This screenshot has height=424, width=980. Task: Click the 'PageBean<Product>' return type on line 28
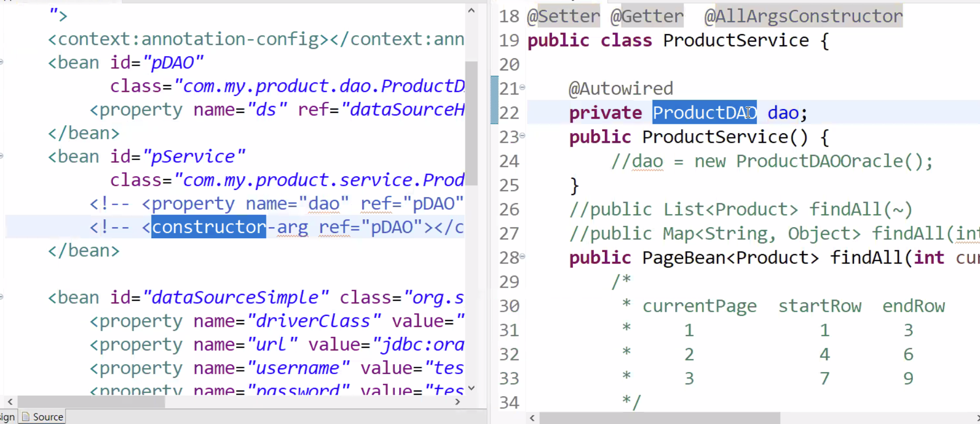coord(730,258)
